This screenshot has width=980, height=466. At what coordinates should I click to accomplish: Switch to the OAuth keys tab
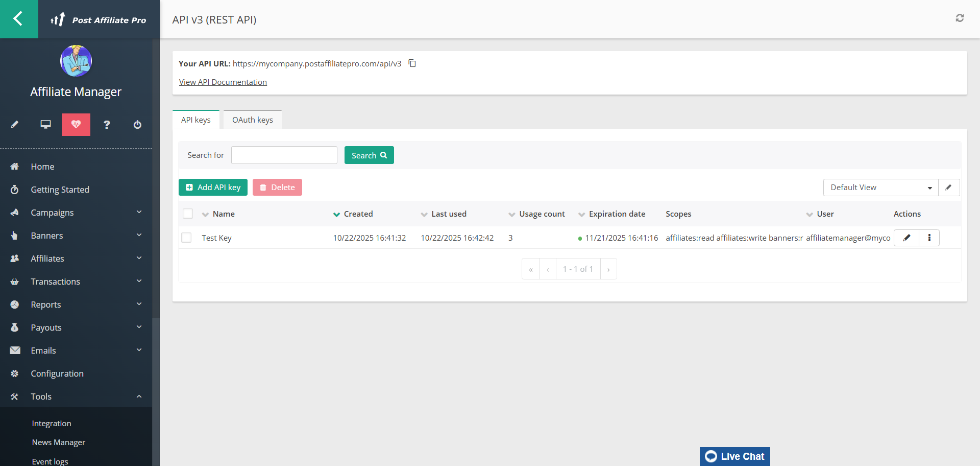click(253, 120)
